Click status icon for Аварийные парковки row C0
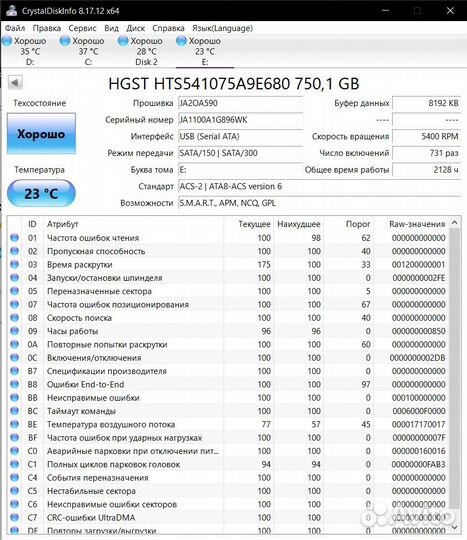The image size is (467, 540). [14, 451]
